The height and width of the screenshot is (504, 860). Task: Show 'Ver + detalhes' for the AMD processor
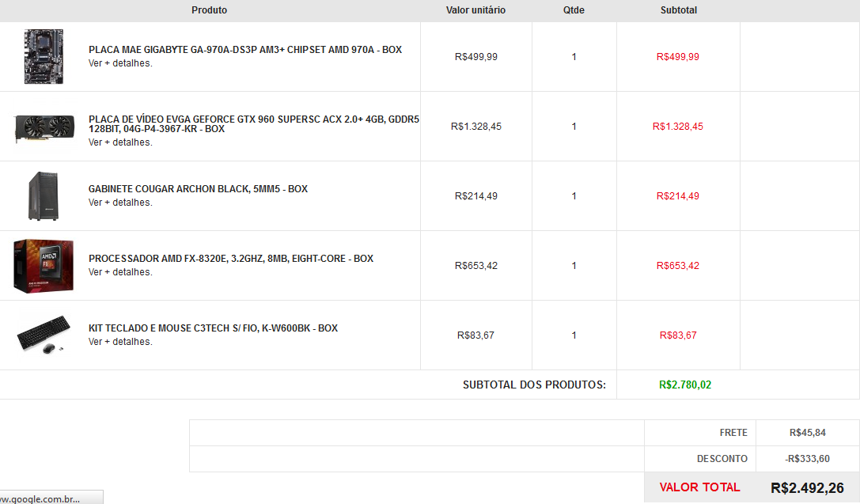(120, 272)
